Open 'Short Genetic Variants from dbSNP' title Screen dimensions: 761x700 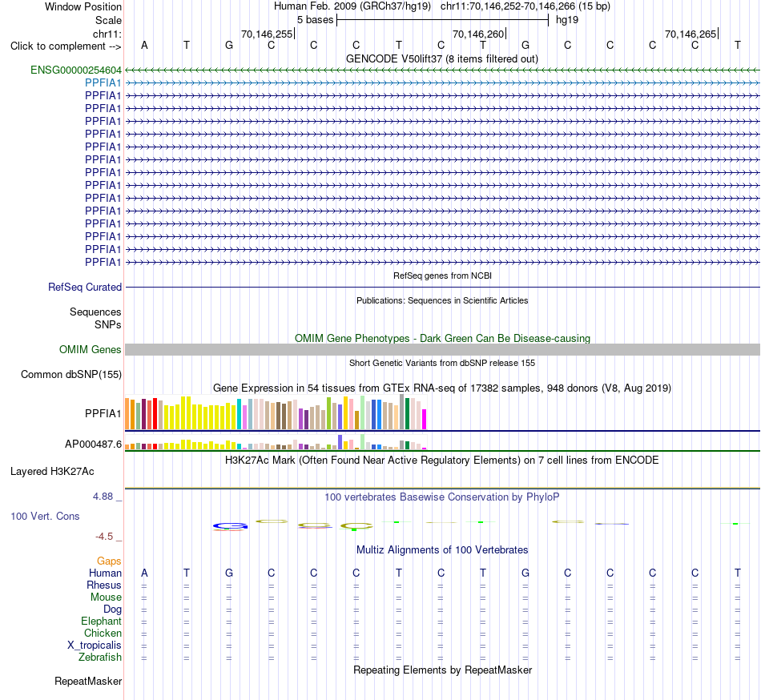click(442, 363)
